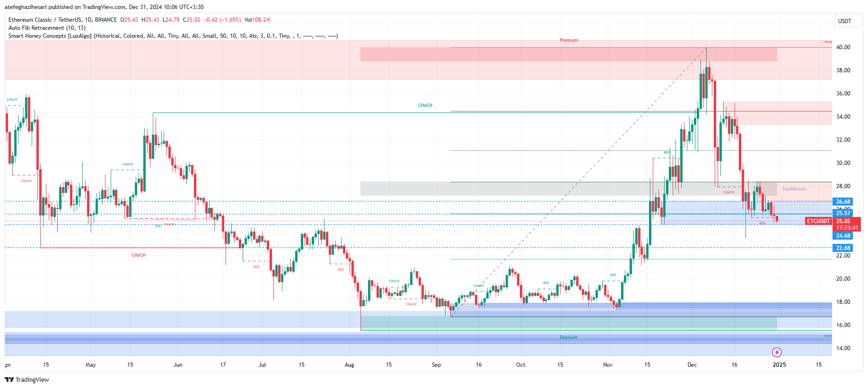The width and height of the screenshot is (868, 388).
Task: Click the 17:23:41 bar countdown timer
Action: pos(847,228)
